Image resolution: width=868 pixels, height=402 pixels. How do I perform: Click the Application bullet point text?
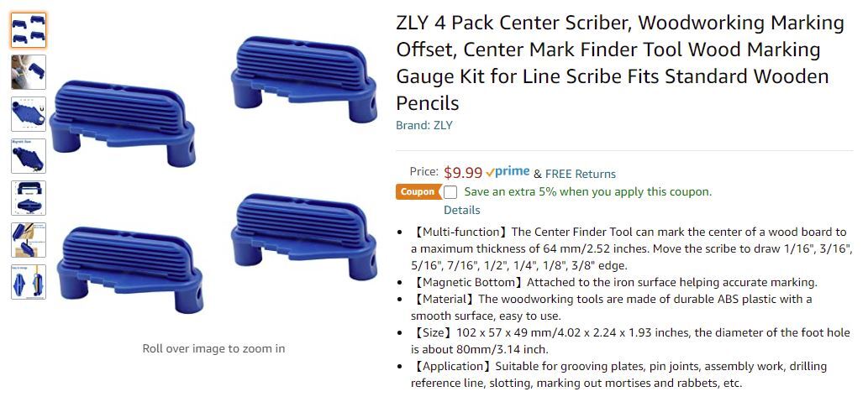point(618,374)
